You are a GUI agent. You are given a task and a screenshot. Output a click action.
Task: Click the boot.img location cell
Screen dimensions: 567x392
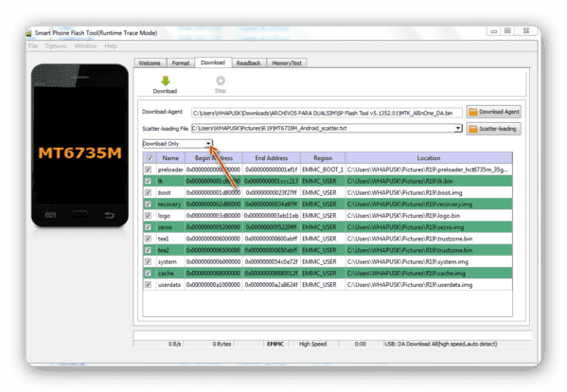tap(429, 192)
